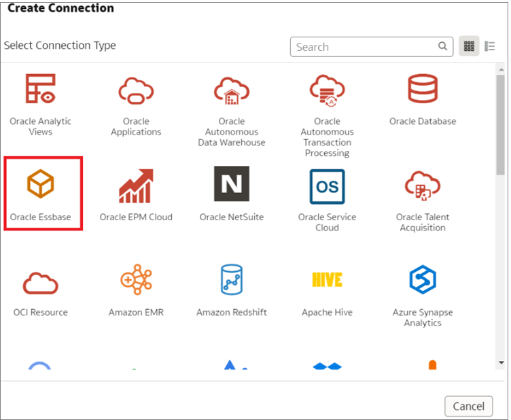This screenshot has height=420, width=511.
Task: Click the 'Oracle NetSuite' label
Action: (x=232, y=217)
